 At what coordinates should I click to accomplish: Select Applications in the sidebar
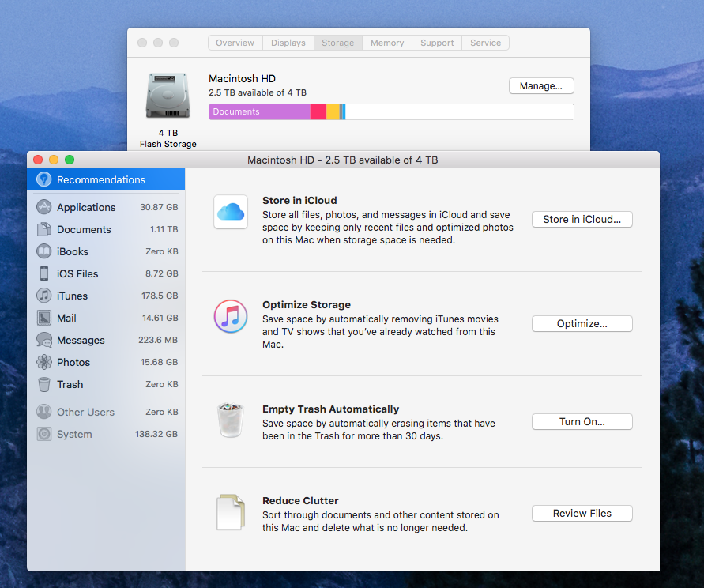pos(107,207)
